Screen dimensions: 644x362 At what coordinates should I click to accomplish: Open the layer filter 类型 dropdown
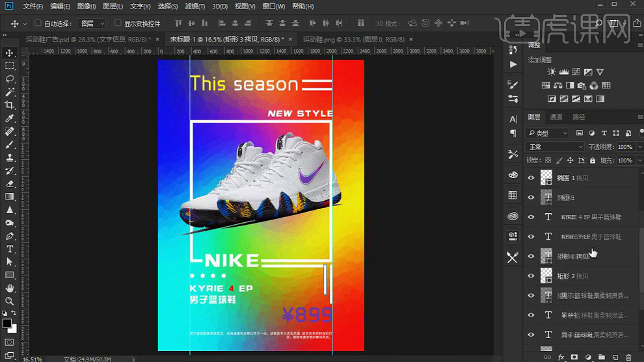click(x=547, y=133)
